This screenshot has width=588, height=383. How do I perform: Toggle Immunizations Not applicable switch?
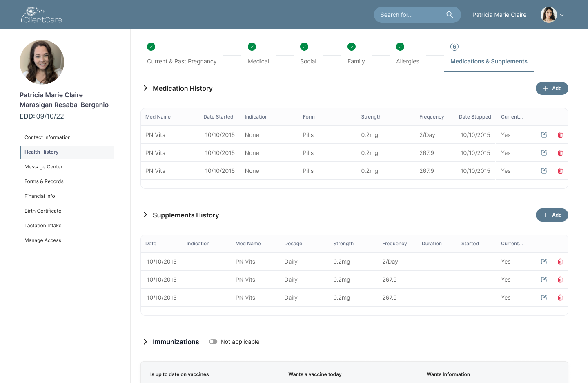click(x=213, y=342)
